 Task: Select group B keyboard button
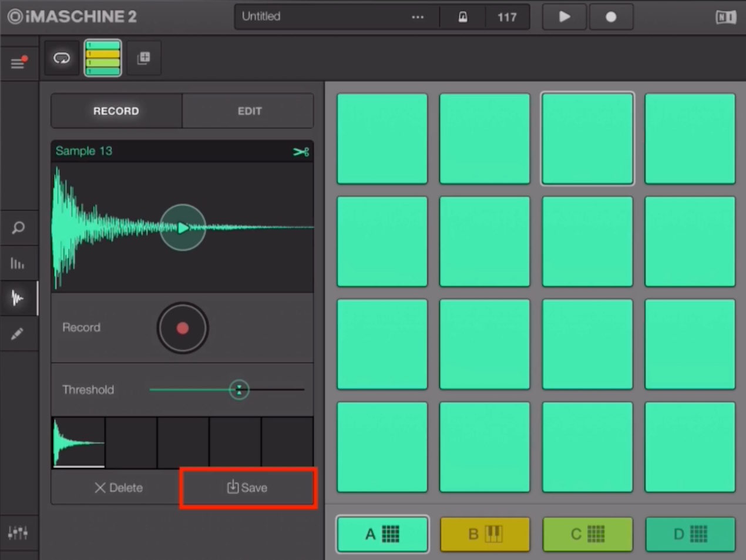point(485,534)
